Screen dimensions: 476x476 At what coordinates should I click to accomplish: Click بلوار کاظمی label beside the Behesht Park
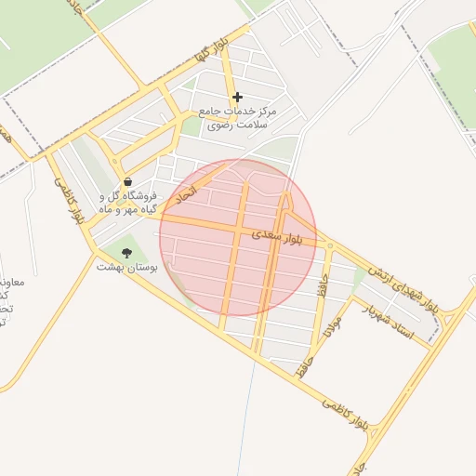70,201
